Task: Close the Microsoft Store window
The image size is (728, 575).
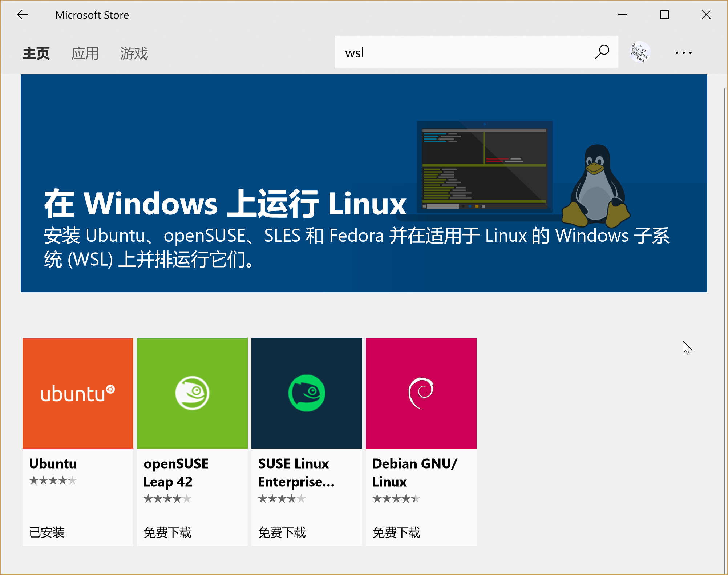Action: click(x=706, y=15)
